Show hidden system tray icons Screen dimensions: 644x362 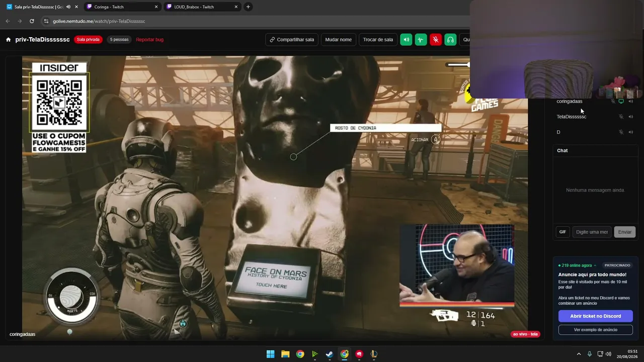[x=579, y=354]
